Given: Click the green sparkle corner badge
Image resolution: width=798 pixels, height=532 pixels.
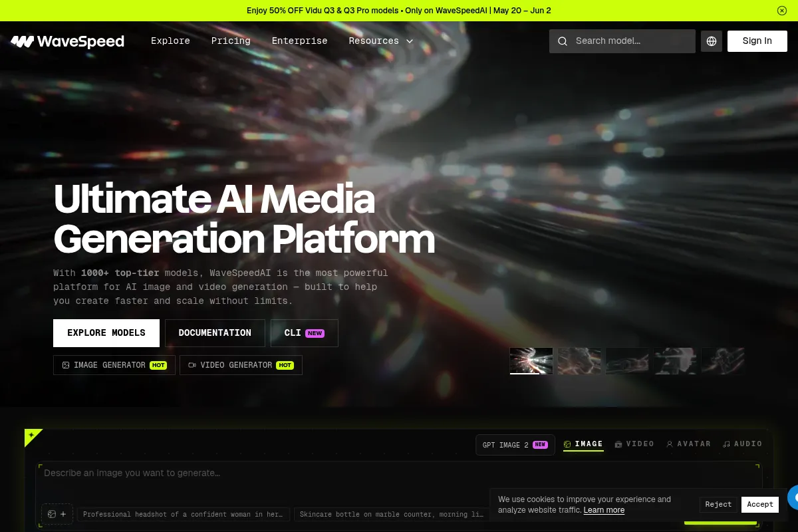Looking at the screenshot, I should pos(32,436).
